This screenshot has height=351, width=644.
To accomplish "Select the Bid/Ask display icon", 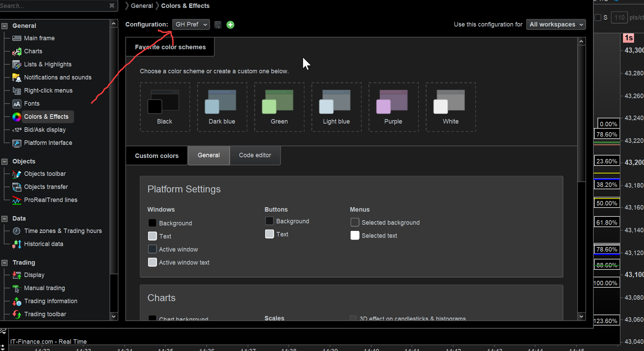I will (x=17, y=130).
